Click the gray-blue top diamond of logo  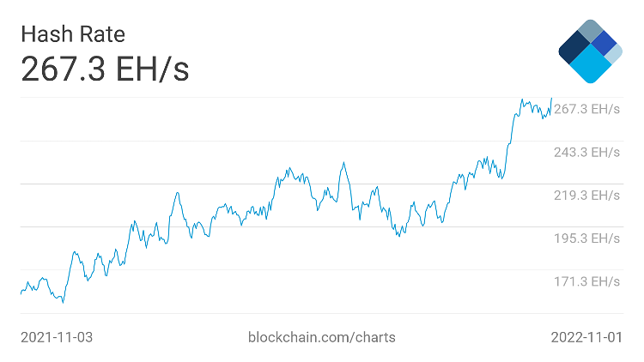click(x=589, y=32)
